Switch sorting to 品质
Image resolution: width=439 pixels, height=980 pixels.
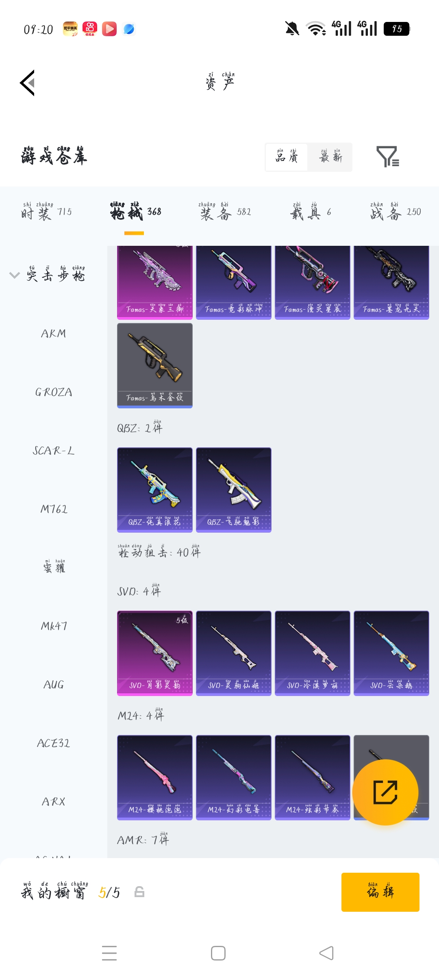coord(287,157)
